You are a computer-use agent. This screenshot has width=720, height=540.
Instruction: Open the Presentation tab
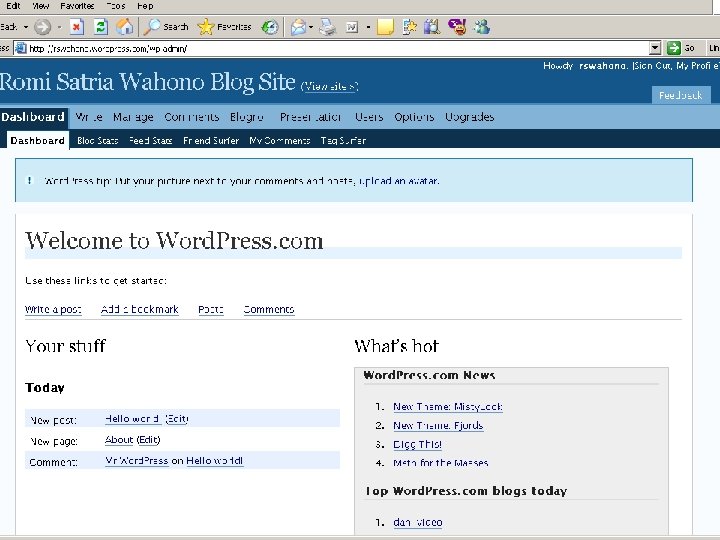(x=310, y=117)
